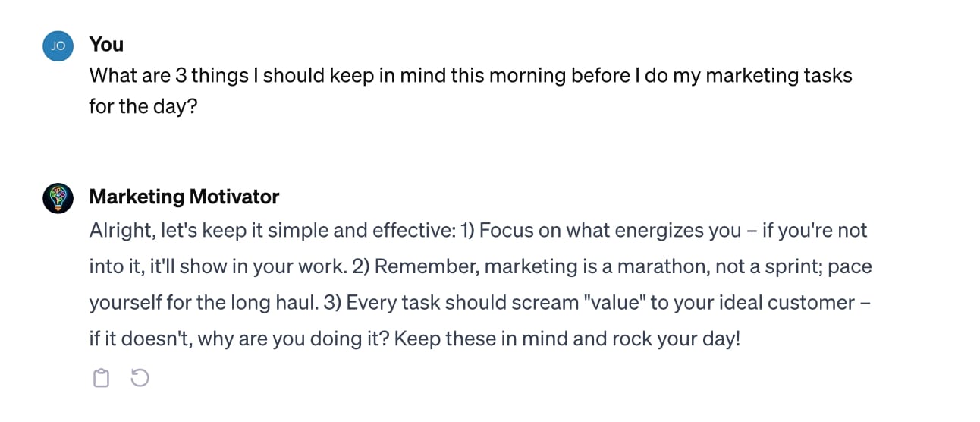Viewport: 980px width, 422px height.
Task: Click the Marketing Motivator lightbulb avatar
Action: click(x=58, y=198)
